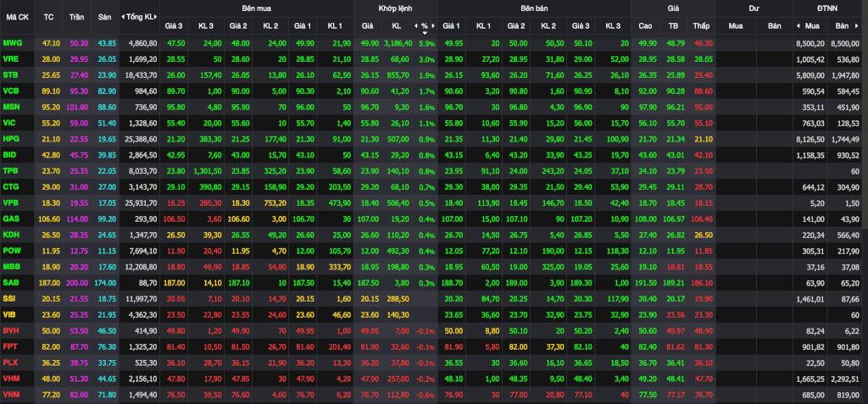868x404 pixels.
Task: Click GAS matched price 107.00
Action: point(368,219)
